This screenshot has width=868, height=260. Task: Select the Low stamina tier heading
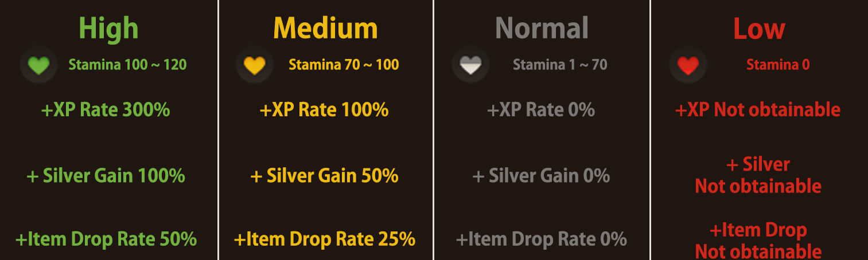tap(759, 27)
